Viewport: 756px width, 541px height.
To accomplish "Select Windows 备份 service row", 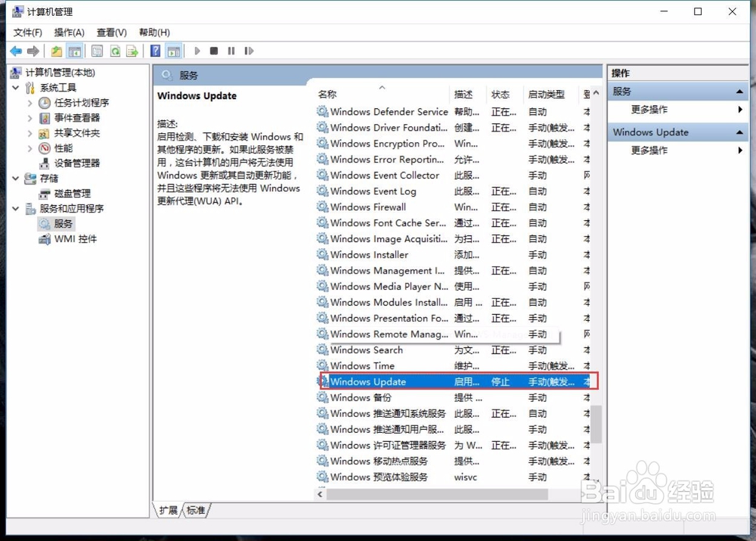I will tap(453, 398).
